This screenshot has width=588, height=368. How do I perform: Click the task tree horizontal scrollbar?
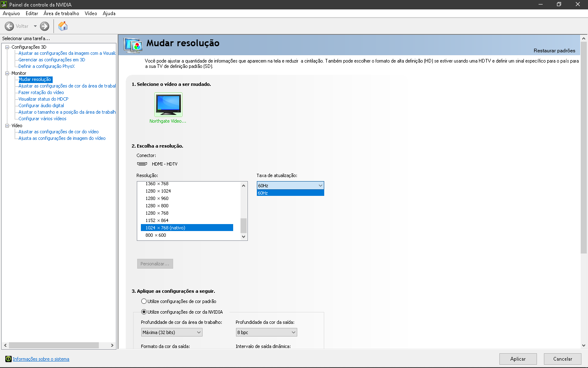54,346
